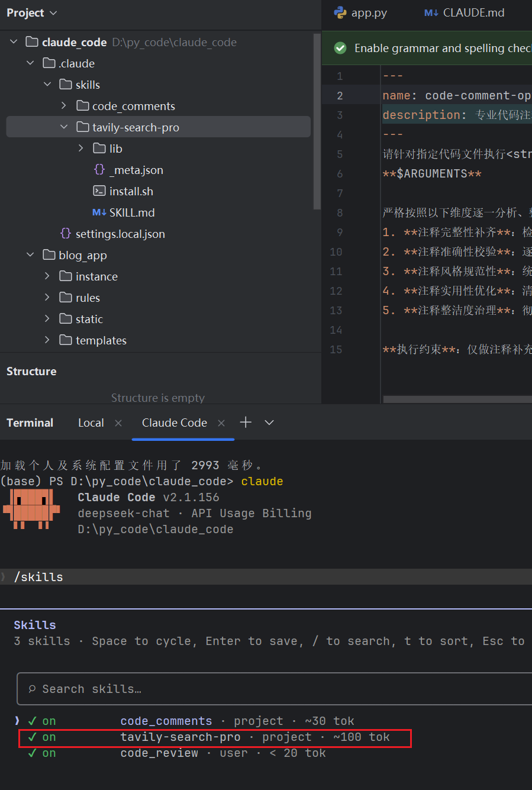Switch to the Claude Code terminal tab
Screen dimensions: 532x790
175,423
